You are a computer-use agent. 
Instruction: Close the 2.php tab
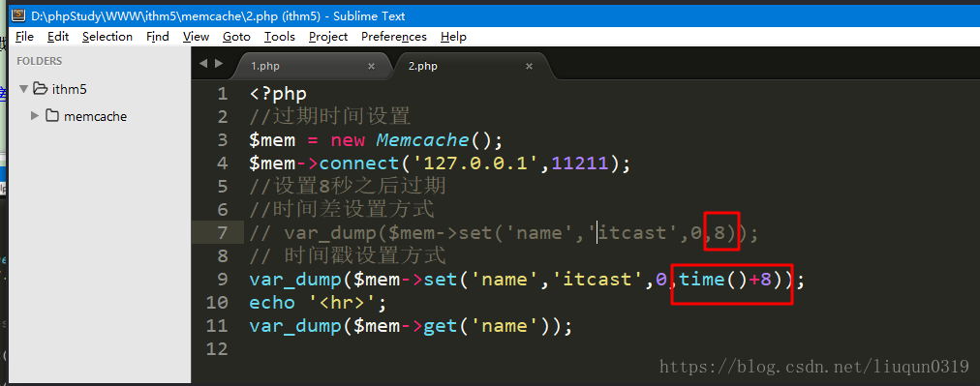pos(530,66)
